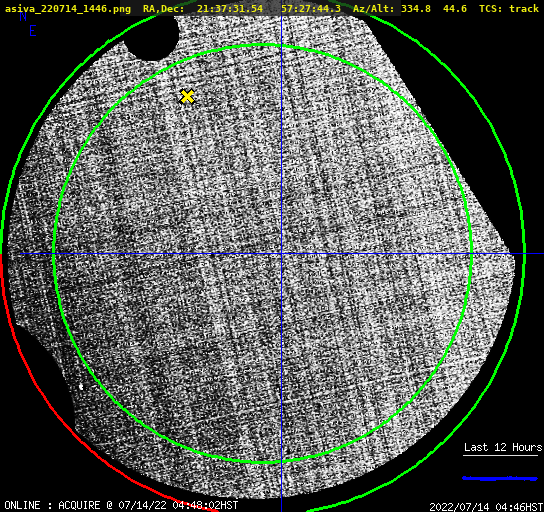Click the blue E compass label
544x512 pixels.
click(33, 31)
